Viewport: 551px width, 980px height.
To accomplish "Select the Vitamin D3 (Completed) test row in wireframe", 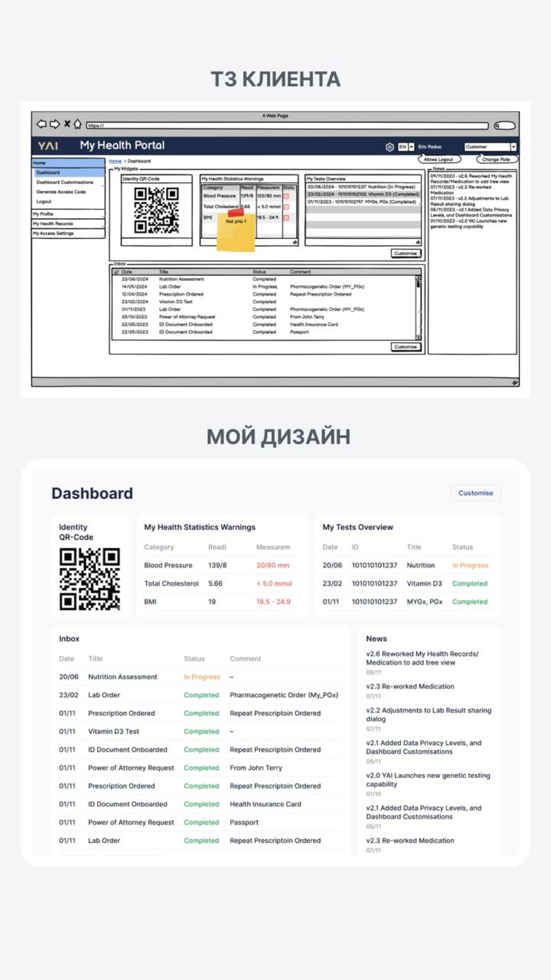I will 363,194.
